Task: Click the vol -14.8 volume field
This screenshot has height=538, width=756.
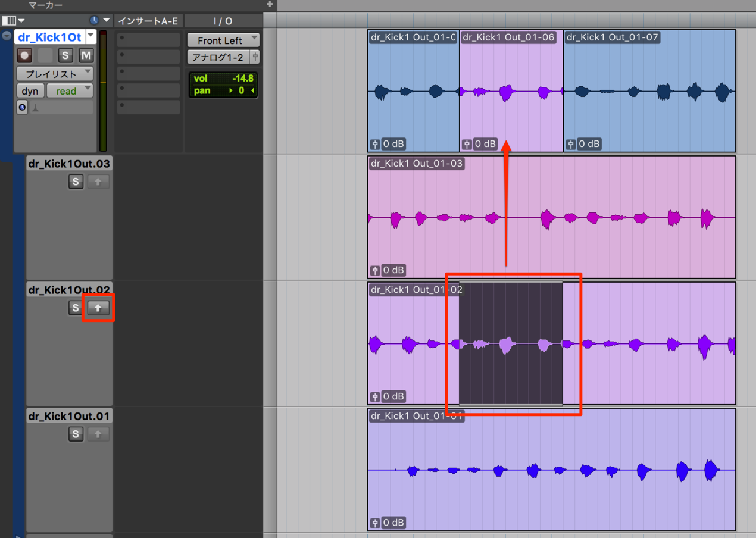Action: click(x=223, y=79)
